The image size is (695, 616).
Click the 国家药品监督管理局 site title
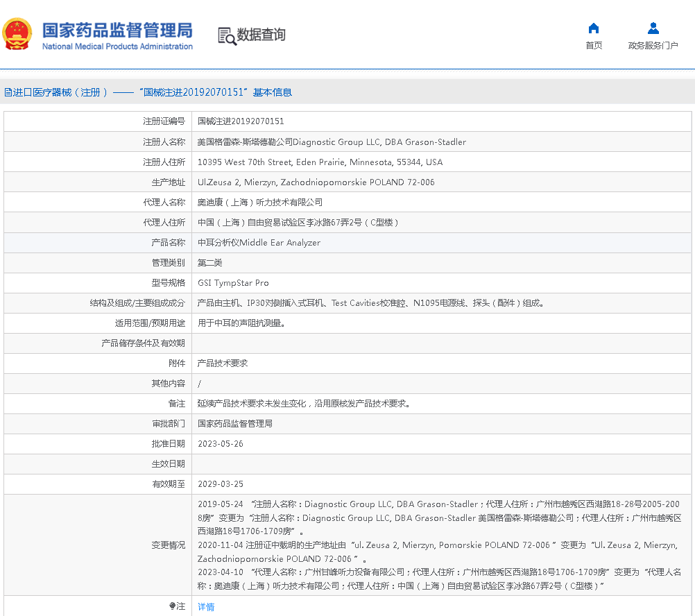[117, 31]
